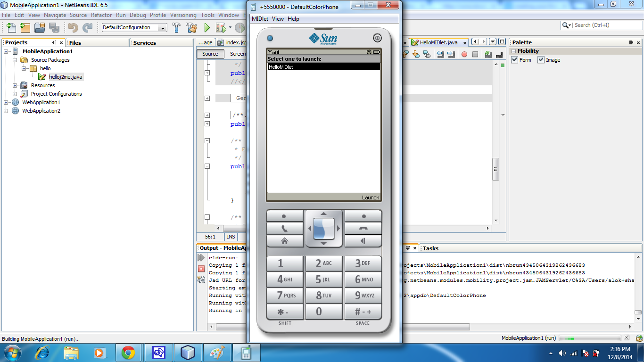Viewport: 644px width, 362px height.
Task: Expand the WebApplication2 project node
Action: tap(6, 111)
